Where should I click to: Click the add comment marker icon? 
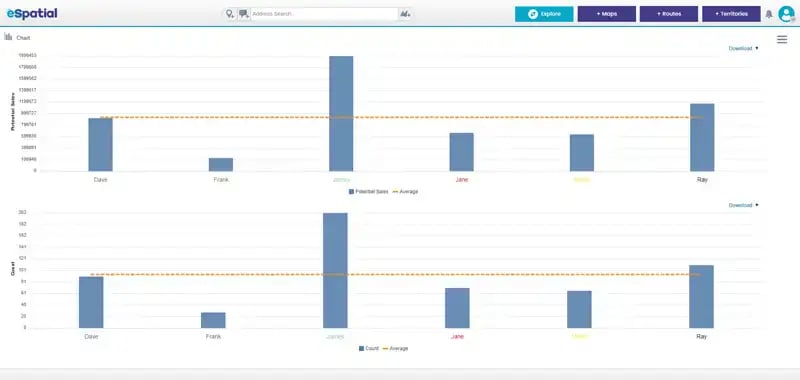(x=244, y=14)
